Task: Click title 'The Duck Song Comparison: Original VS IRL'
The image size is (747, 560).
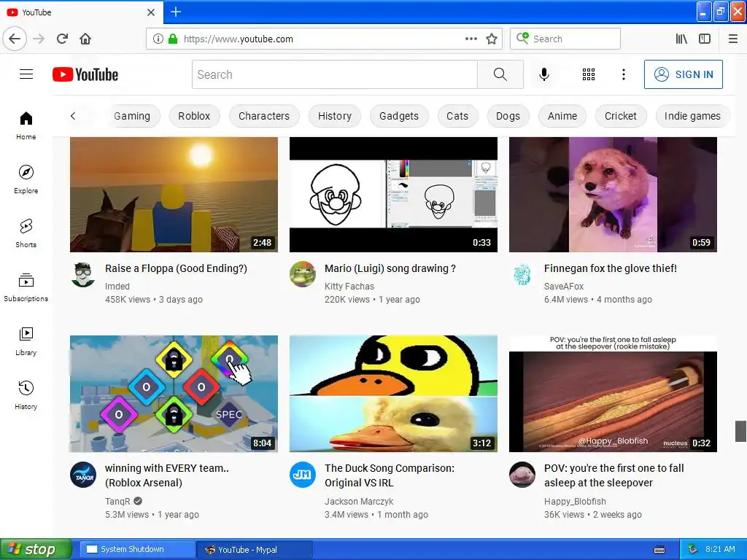Action: [x=390, y=475]
